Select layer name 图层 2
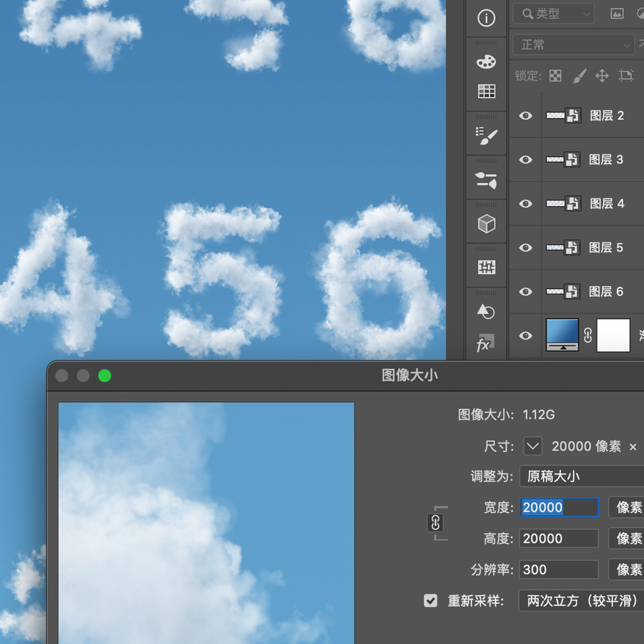The width and height of the screenshot is (644, 644). pyautogui.click(x=607, y=115)
